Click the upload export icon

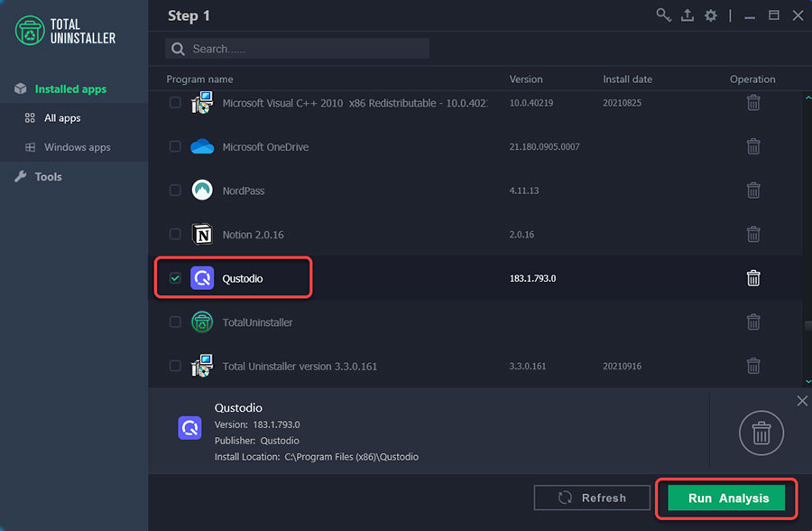click(x=687, y=15)
